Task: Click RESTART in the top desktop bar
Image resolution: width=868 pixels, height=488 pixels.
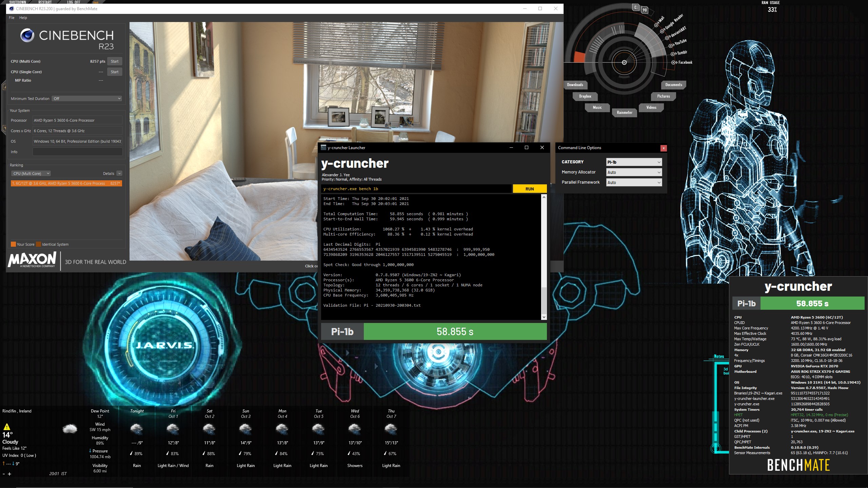Action: click(x=45, y=2)
